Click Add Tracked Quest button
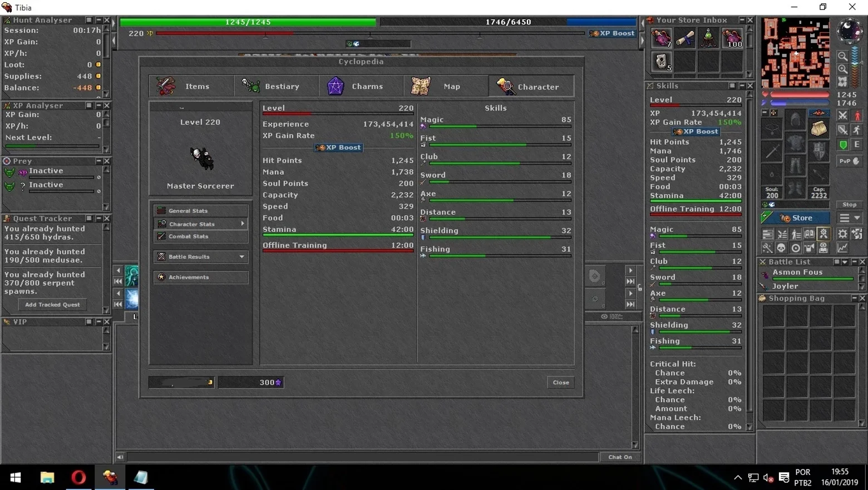Image resolution: width=868 pixels, height=490 pixels. [52, 305]
